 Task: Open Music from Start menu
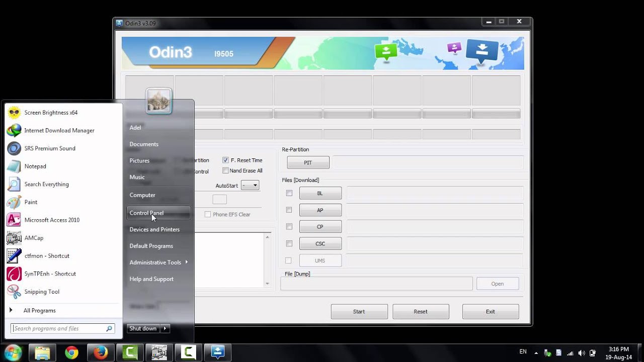tap(158, 177)
